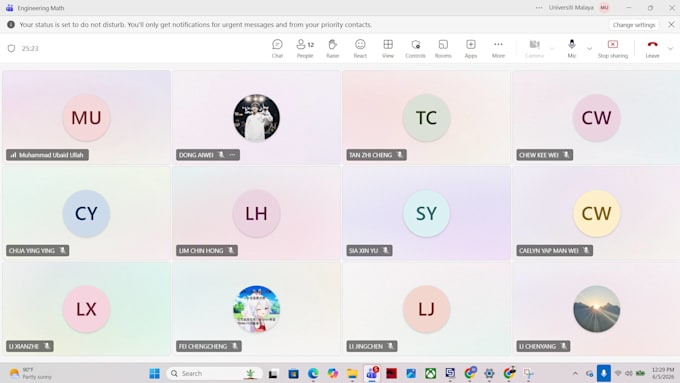
Task: Select CAELYN YAP MAN WEI participant tile
Action: click(596, 213)
